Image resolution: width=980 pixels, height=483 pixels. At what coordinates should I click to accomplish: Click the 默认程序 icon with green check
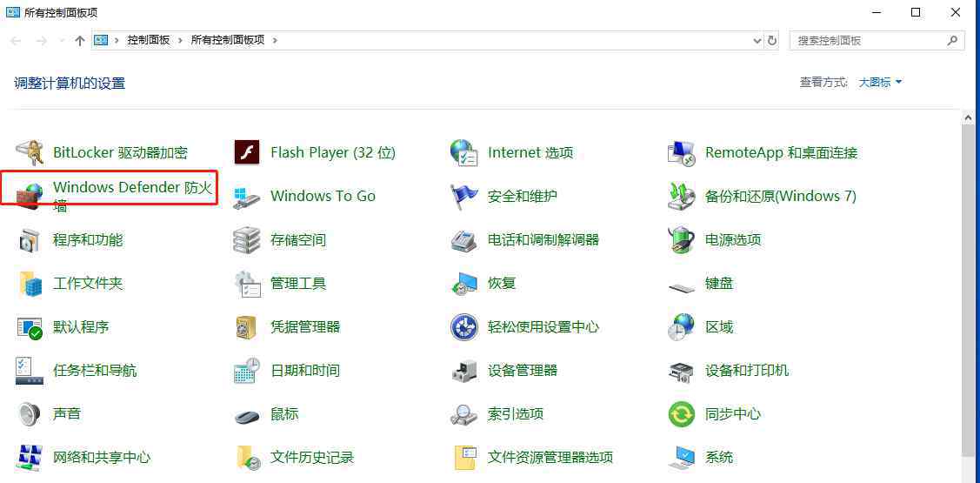click(x=29, y=327)
